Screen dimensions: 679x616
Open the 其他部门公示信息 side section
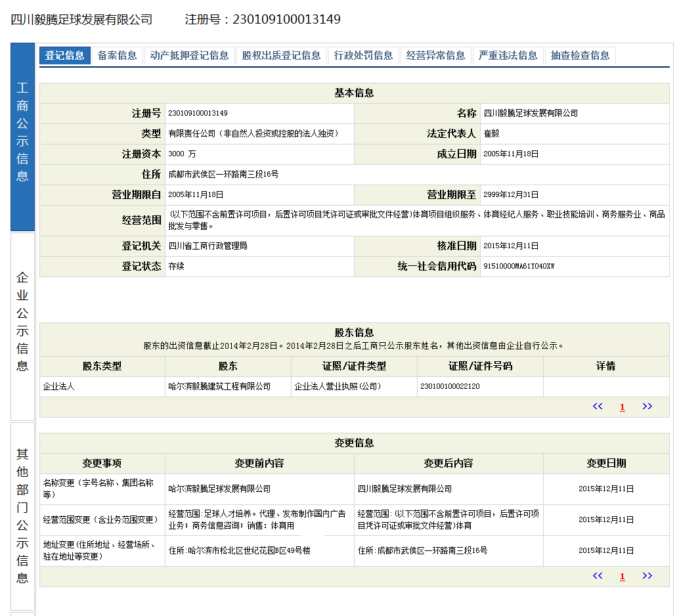tap(22, 516)
